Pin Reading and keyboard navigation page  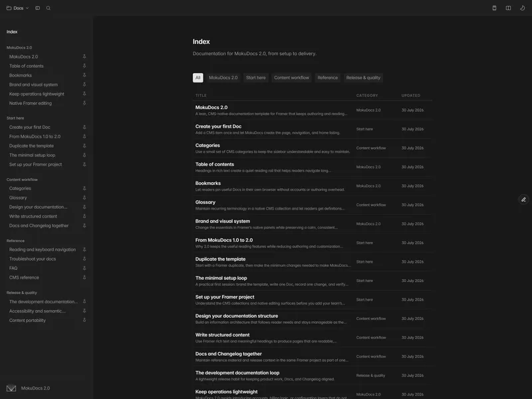(84, 250)
